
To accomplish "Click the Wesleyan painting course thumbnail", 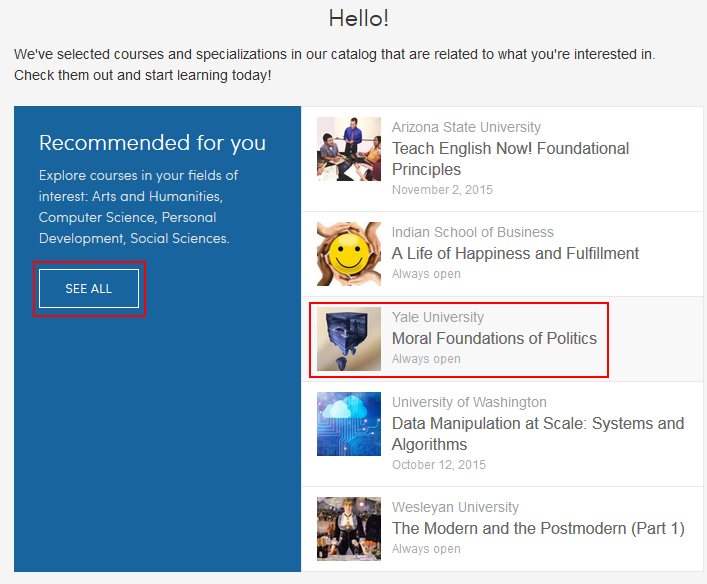I will point(349,529).
